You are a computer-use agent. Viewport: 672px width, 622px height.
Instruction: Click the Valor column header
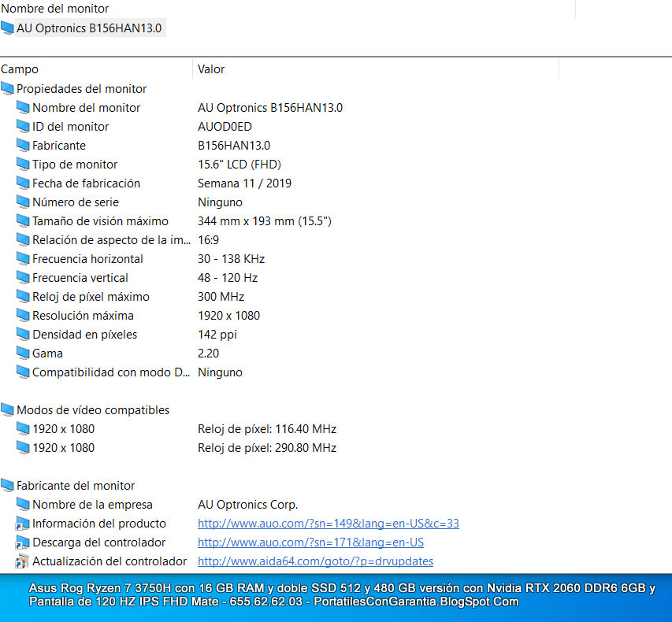[211, 69]
